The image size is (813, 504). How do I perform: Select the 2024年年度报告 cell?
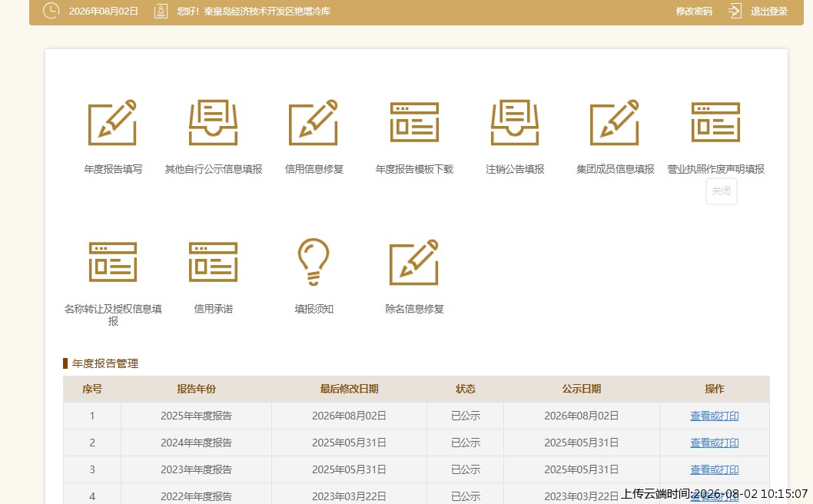tap(196, 443)
